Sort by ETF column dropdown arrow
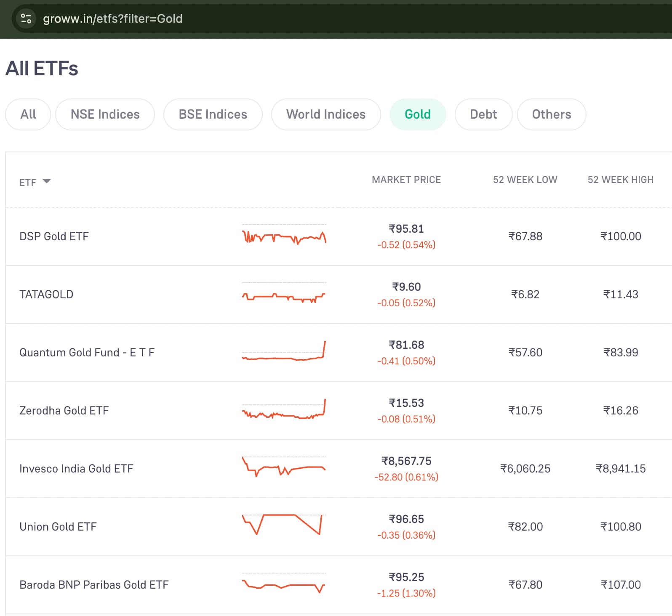 [47, 182]
